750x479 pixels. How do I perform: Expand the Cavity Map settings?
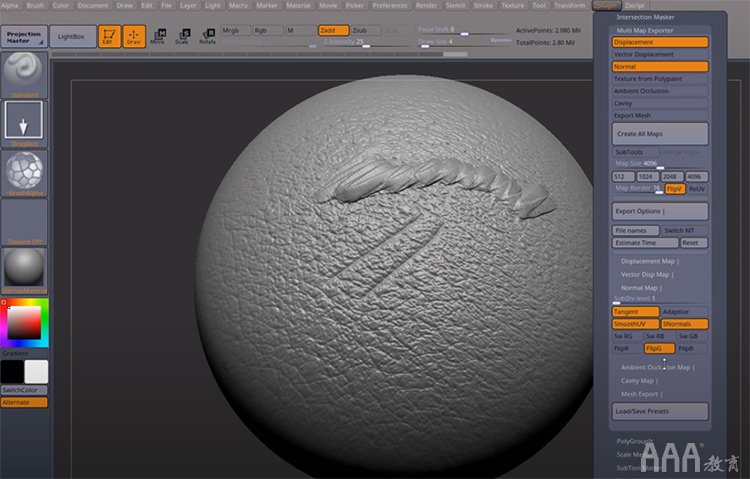coord(639,381)
